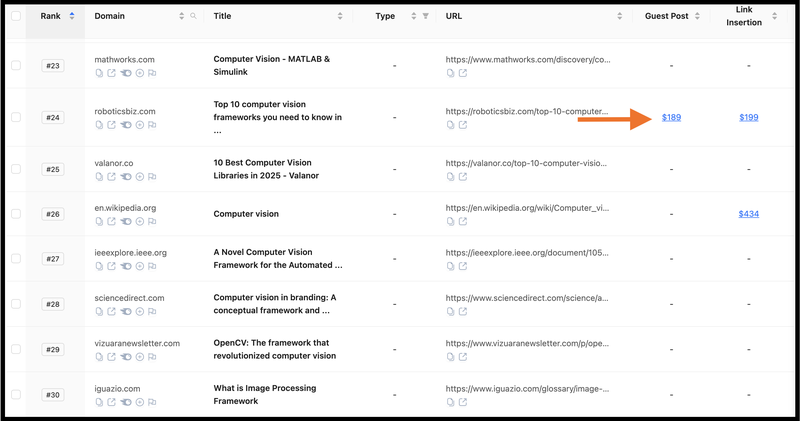Select the row ranked #24
The image size is (800, 421).
tap(16, 117)
